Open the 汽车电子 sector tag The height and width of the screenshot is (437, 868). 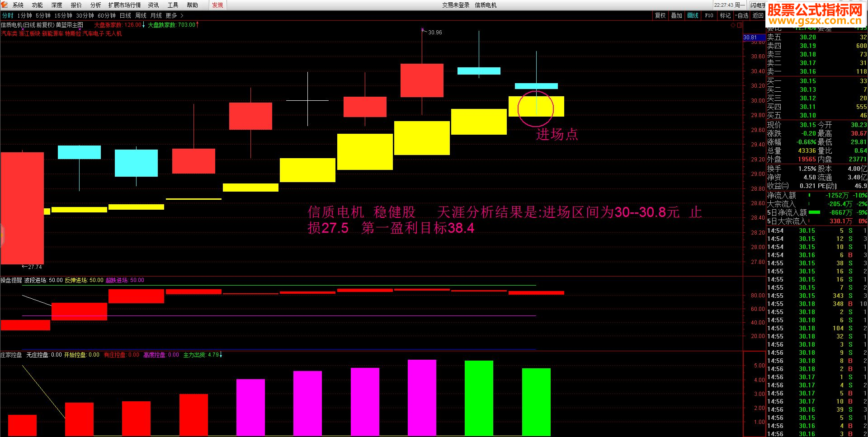point(93,33)
